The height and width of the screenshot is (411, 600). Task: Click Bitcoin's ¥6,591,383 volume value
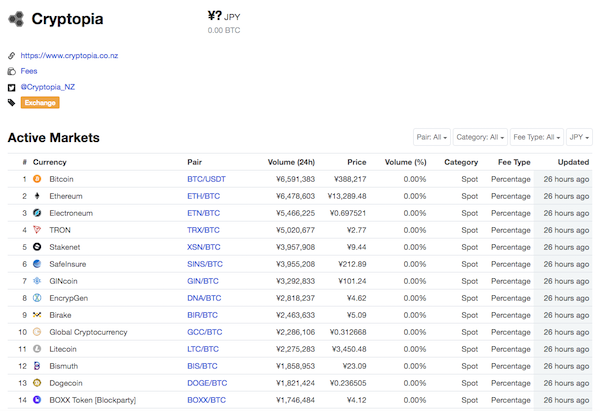[295, 179]
